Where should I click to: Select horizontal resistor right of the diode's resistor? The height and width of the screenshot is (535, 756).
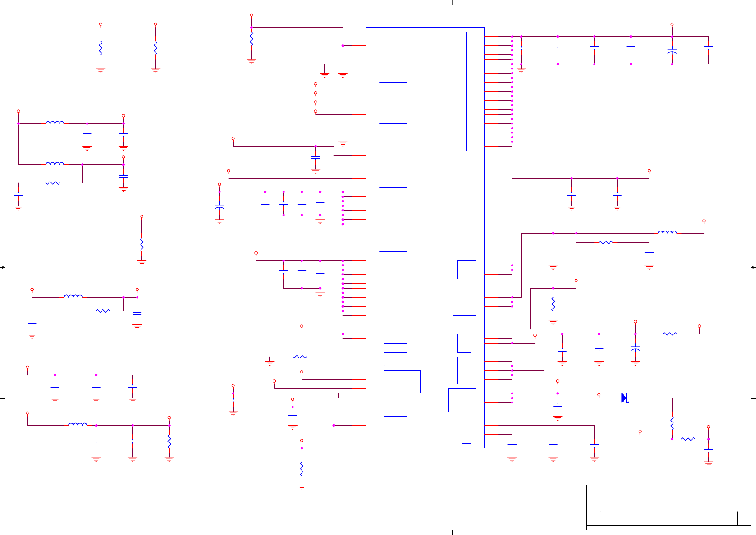688,439
